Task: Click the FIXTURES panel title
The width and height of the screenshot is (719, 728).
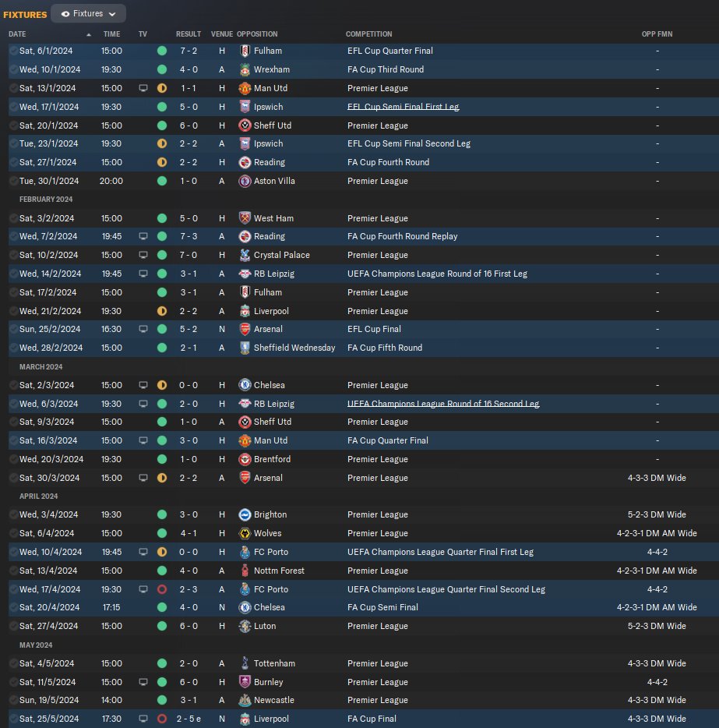Action: tap(25, 14)
